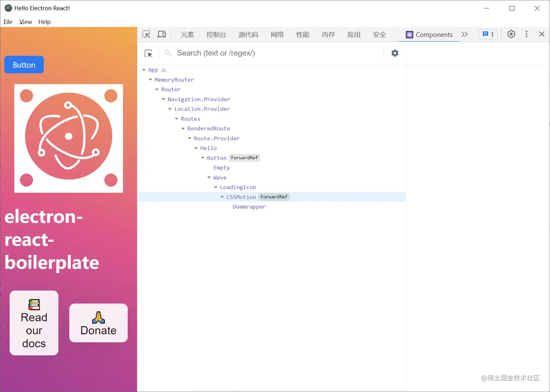The height and width of the screenshot is (392, 550).
Task: Collapse the RenderedRoute node
Action: pos(183,129)
